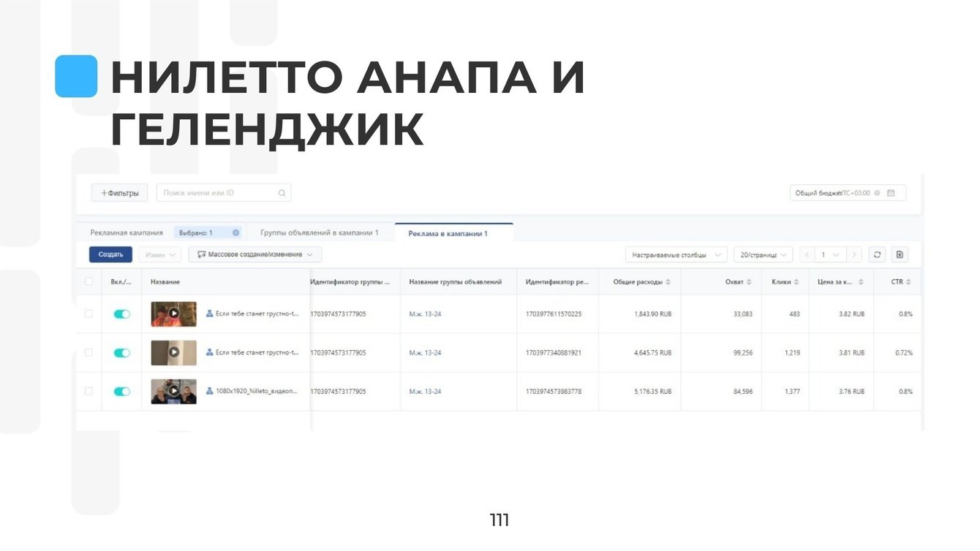Click the Название column header
The width and height of the screenshot is (980, 551).
(165, 282)
